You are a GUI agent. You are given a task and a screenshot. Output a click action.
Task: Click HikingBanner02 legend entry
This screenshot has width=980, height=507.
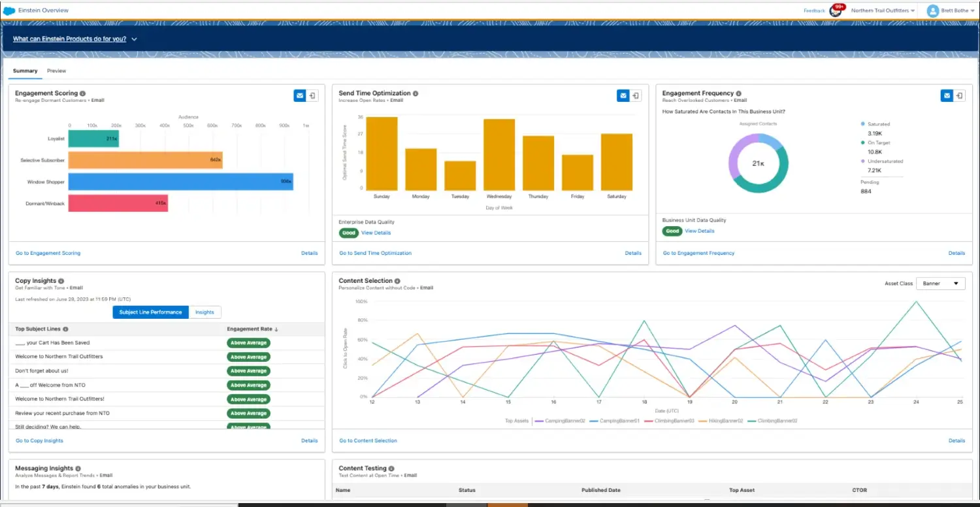[x=720, y=421]
